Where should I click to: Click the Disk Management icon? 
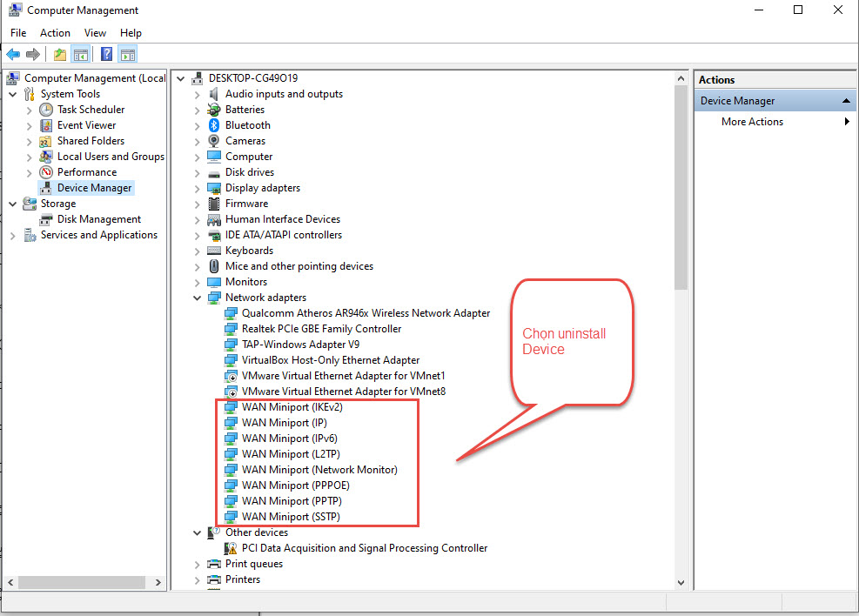tap(46, 219)
